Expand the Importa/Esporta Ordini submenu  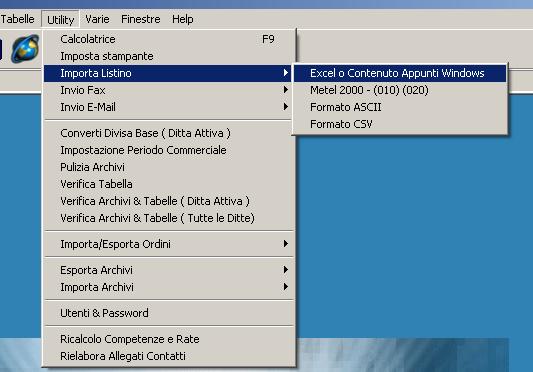tap(168, 244)
